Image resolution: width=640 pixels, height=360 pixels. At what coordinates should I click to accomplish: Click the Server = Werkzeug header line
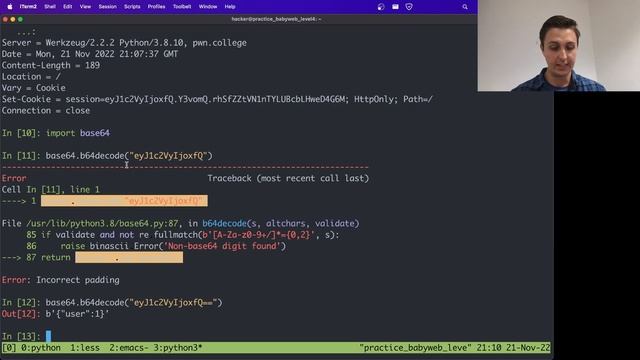[124, 43]
